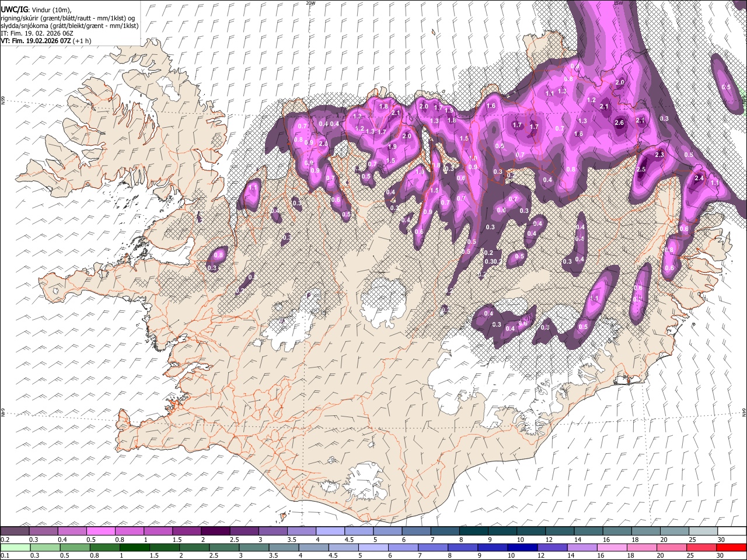Click the '15W' longitude label
The height and width of the screenshot is (560, 747).
click(x=617, y=3)
